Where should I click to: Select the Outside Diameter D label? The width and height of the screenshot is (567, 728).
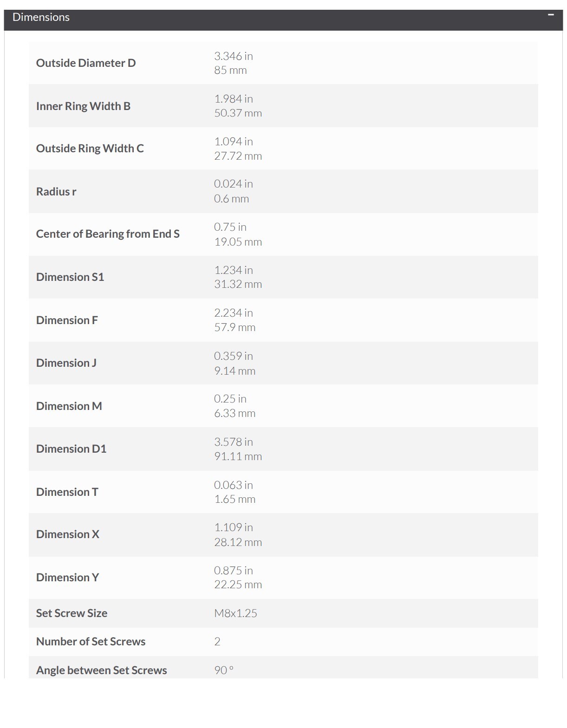coord(86,63)
